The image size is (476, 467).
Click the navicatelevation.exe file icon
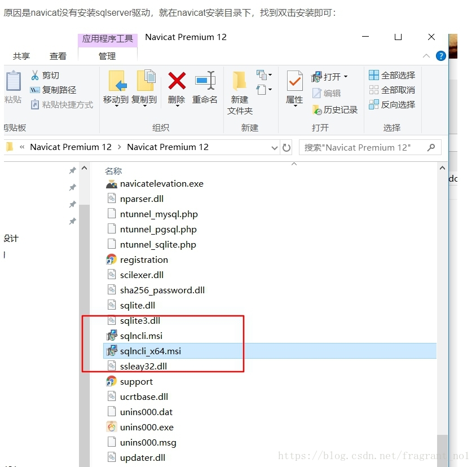tap(112, 184)
